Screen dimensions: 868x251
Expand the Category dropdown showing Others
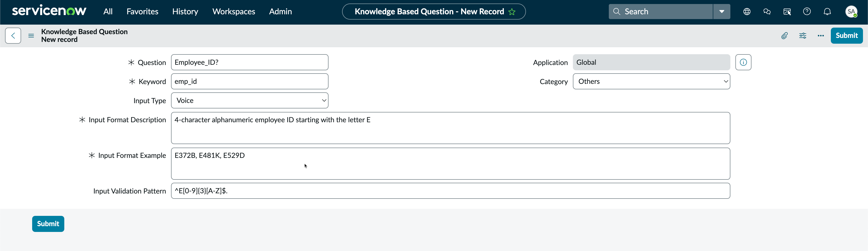(x=651, y=82)
